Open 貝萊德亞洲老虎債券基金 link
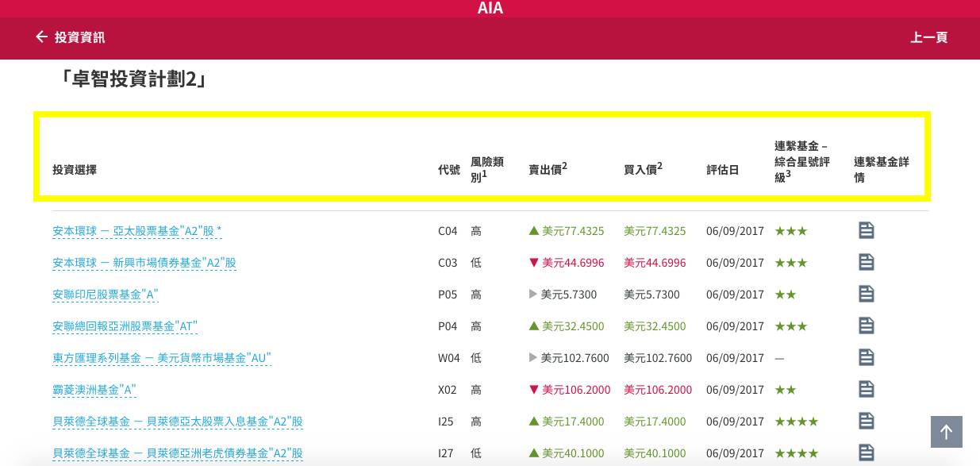980x466 pixels. (x=178, y=453)
